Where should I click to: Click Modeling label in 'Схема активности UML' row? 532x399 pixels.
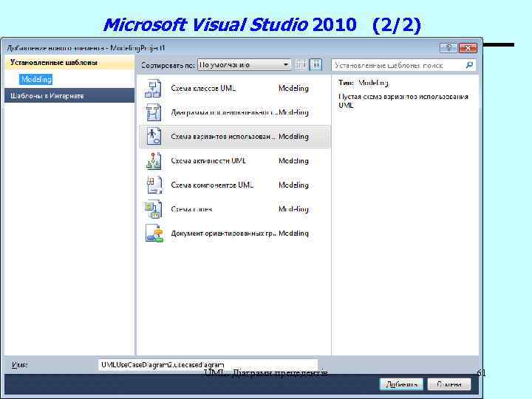pos(293,161)
